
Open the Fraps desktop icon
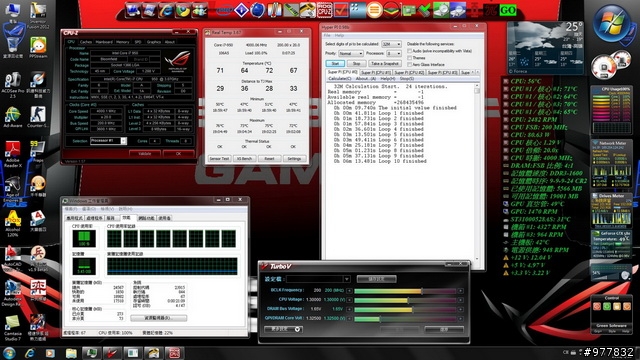click(x=38, y=152)
